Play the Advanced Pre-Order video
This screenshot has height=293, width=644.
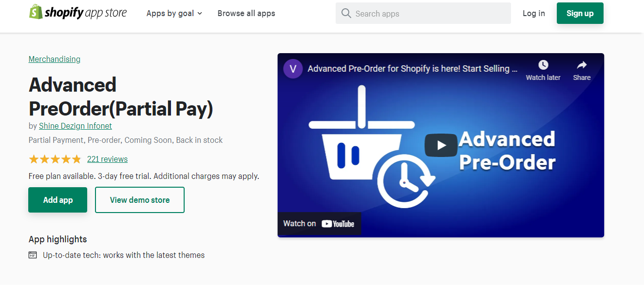[x=441, y=145]
